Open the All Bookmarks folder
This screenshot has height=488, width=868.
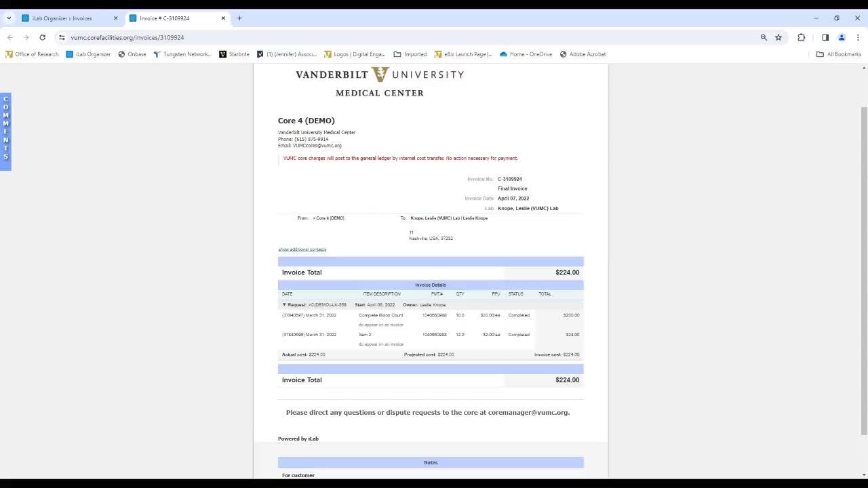pyautogui.click(x=838, y=54)
